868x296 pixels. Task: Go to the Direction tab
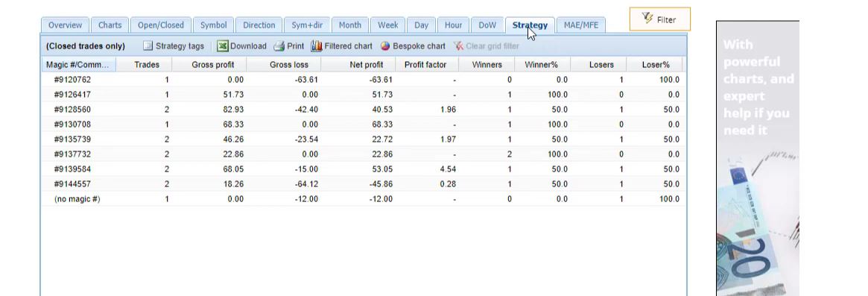[259, 25]
